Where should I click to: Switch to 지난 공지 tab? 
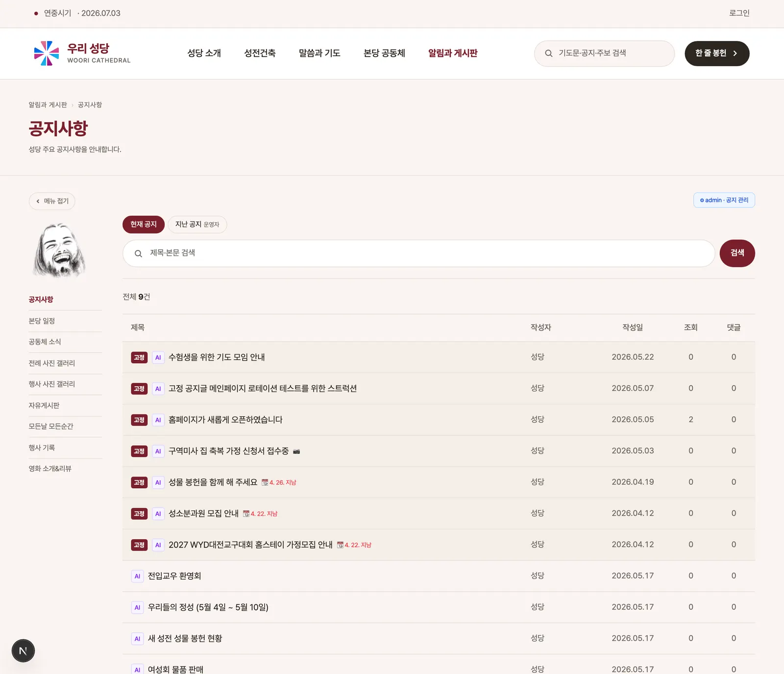coord(197,224)
